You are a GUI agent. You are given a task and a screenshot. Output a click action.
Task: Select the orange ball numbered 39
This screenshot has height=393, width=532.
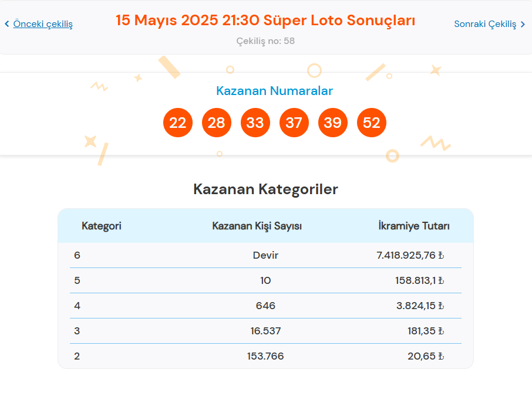point(332,123)
